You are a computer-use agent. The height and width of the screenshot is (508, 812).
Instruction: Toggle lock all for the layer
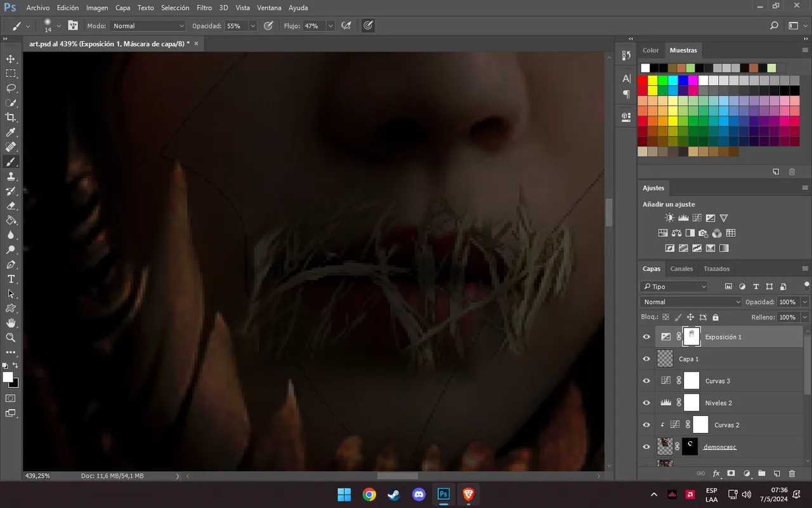[716, 317]
